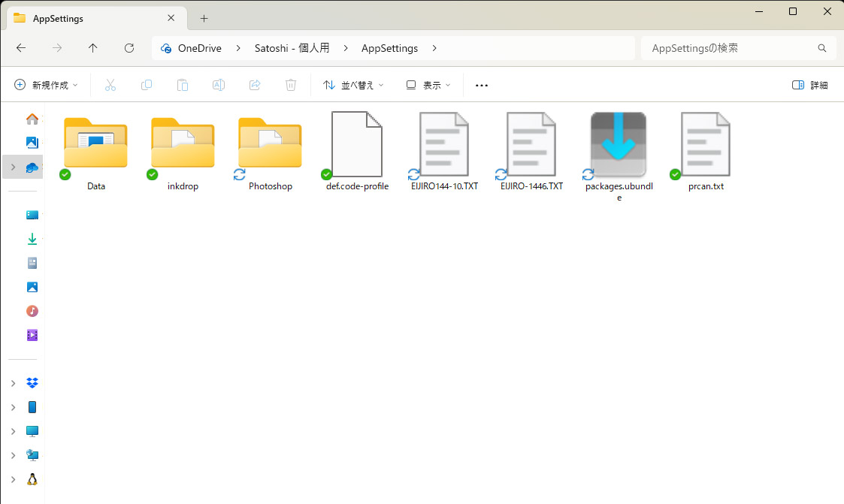This screenshot has height=504, width=844.
Task: Go back with the left arrow
Action: [x=21, y=48]
